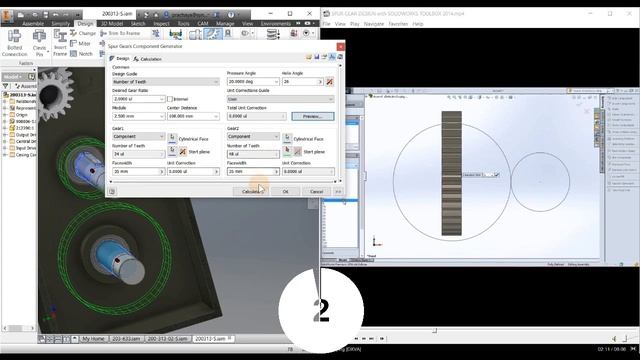The width and height of the screenshot is (640, 360).
Task: Click the Help question mark icon in Inventor
Action: pyautogui.click(x=231, y=15)
